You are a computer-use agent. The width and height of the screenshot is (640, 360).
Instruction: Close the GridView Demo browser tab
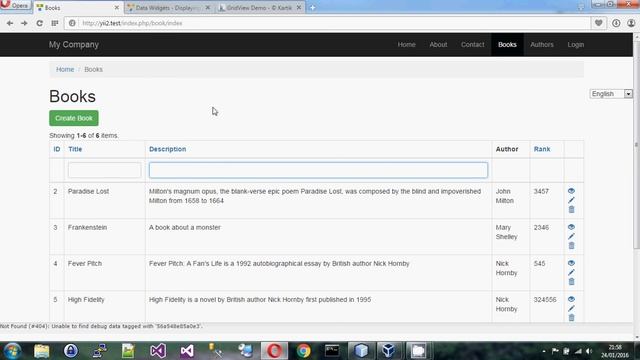299,7
